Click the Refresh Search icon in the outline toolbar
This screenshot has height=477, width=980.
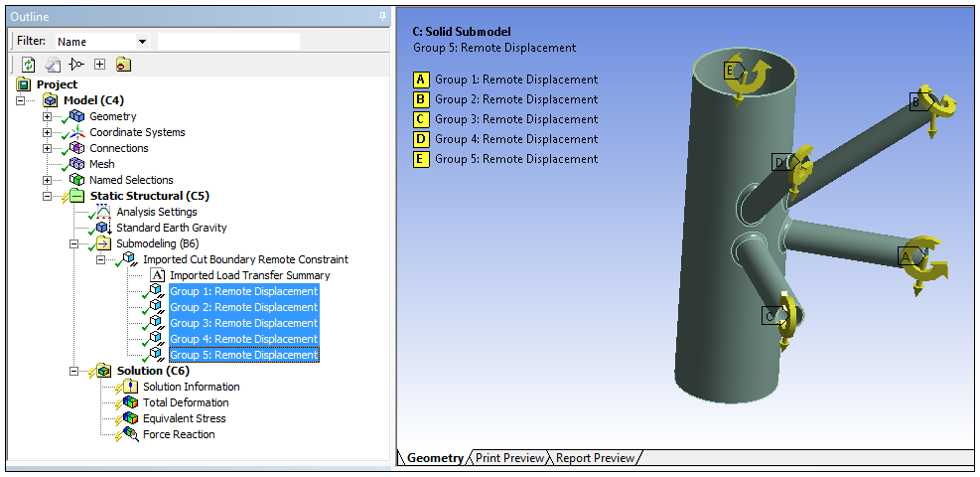[29, 66]
